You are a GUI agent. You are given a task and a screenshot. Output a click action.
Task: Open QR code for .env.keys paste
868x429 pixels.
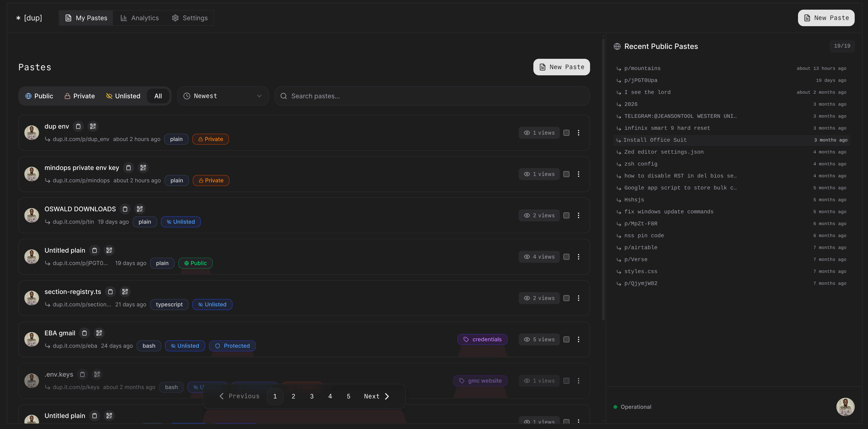click(97, 374)
